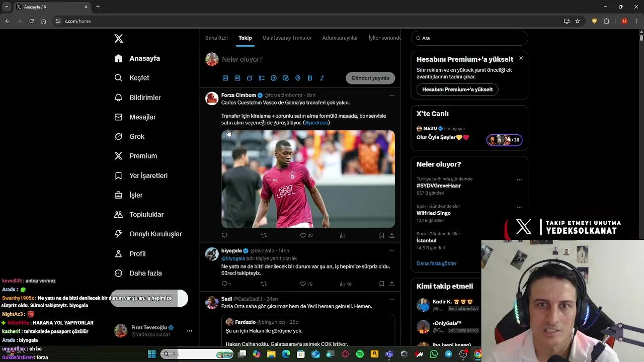
Task: Add a poll to the new post
Action: pyautogui.click(x=262, y=78)
